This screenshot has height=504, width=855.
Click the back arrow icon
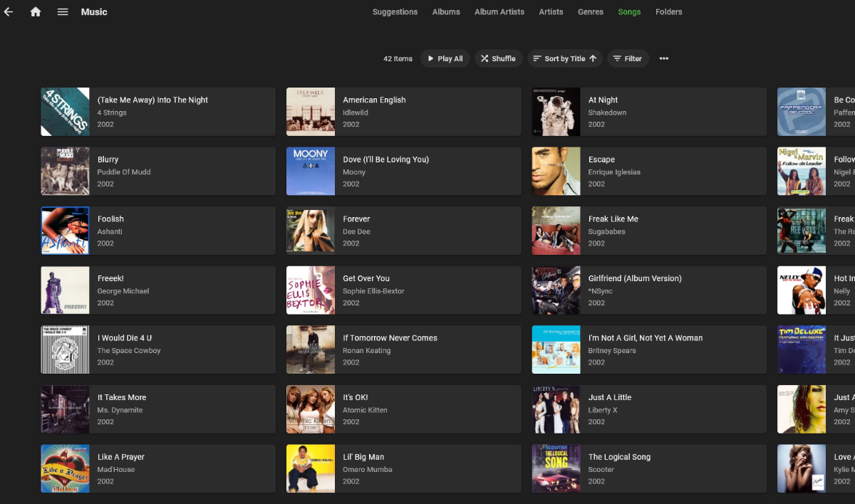click(9, 11)
